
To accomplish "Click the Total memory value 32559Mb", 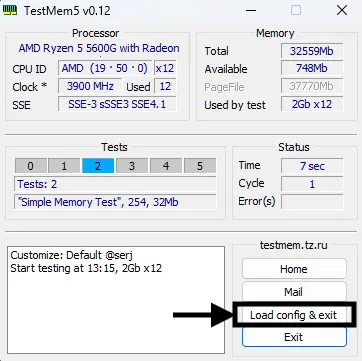I will tap(312, 51).
